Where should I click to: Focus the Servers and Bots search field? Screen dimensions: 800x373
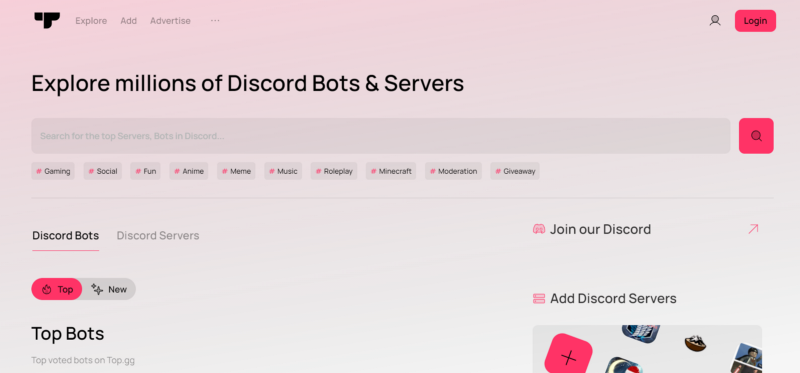click(381, 136)
